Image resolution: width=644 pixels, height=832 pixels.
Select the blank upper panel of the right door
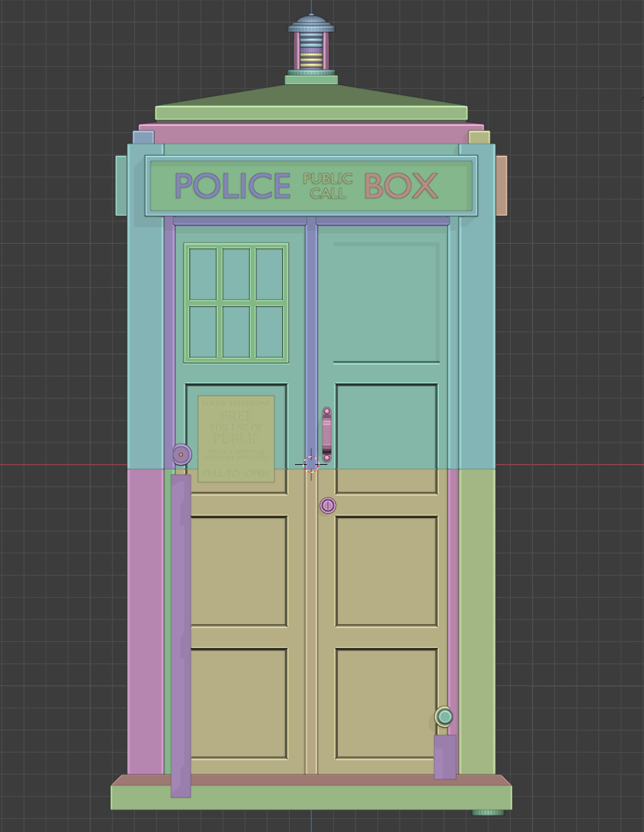tap(386, 303)
